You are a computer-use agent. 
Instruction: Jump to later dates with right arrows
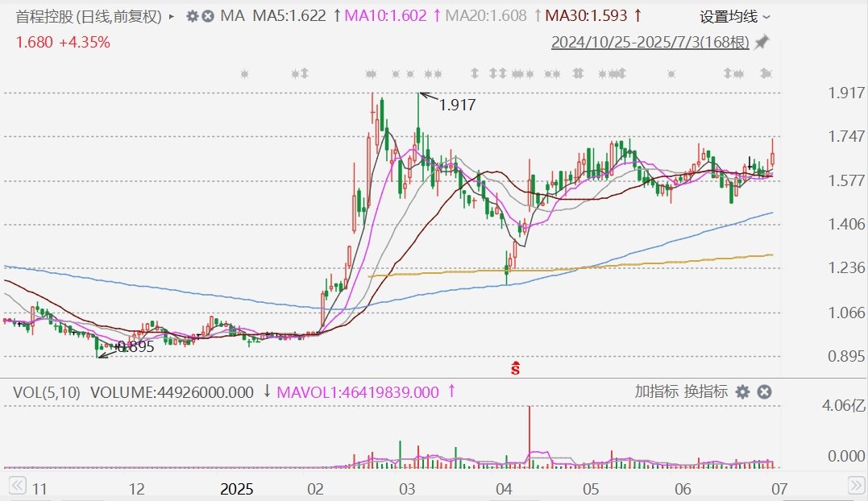[856, 486]
